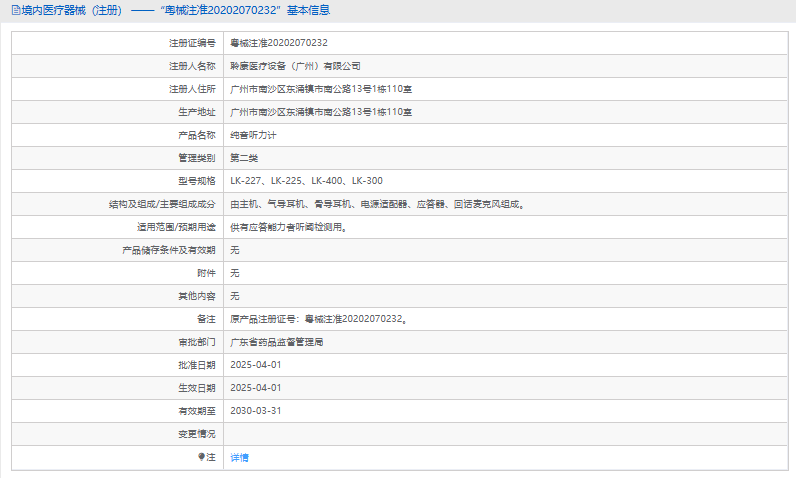Click the 备注 text 原产品注册证号

tap(318, 319)
